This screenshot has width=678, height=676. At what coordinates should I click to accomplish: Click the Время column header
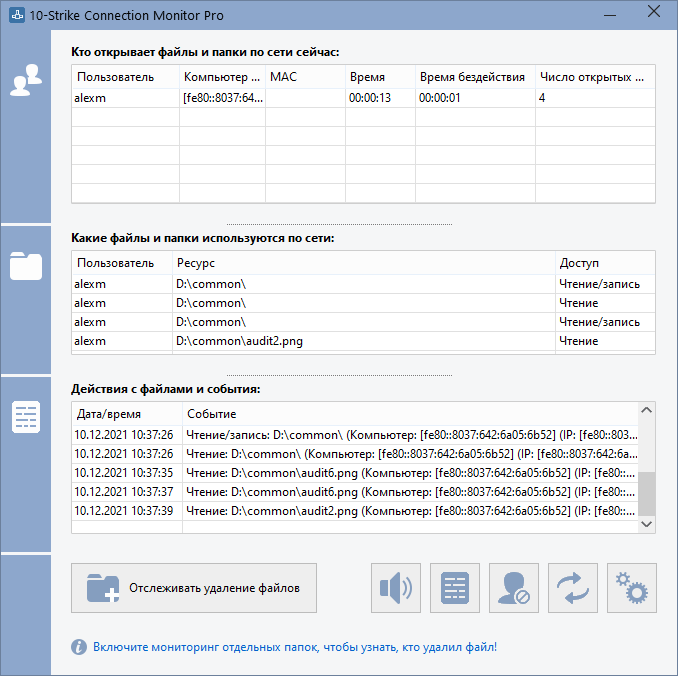tap(381, 77)
